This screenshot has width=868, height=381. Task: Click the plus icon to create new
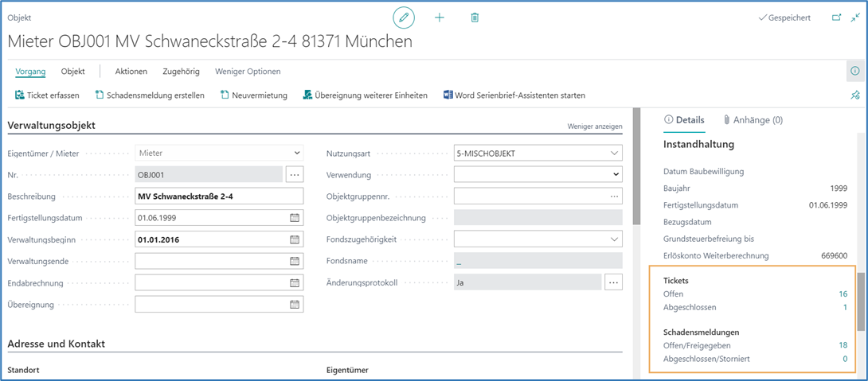[440, 17]
